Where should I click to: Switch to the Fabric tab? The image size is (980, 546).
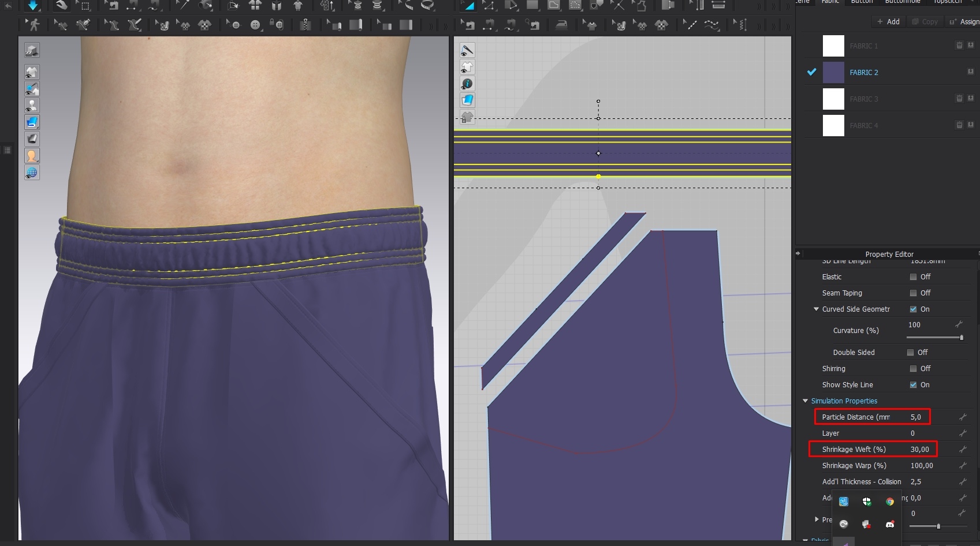[x=830, y=2]
